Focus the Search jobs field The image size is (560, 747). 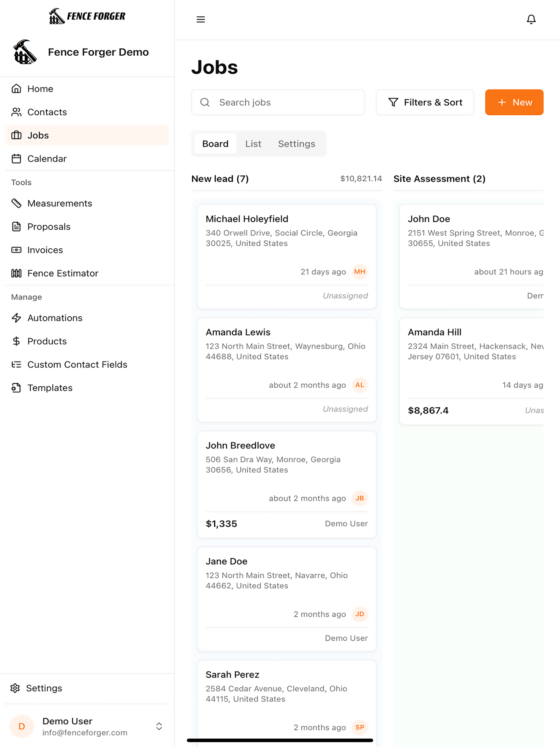(278, 102)
